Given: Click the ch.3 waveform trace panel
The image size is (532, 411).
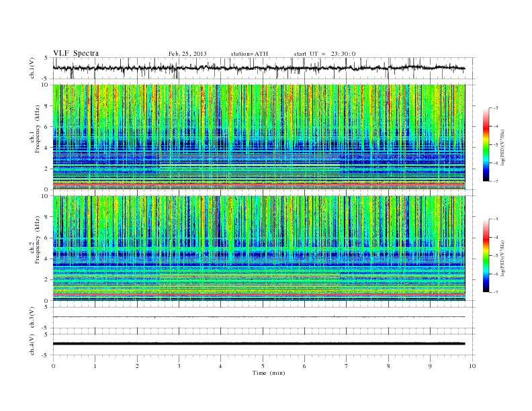Looking at the screenshot, I should coord(264,318).
